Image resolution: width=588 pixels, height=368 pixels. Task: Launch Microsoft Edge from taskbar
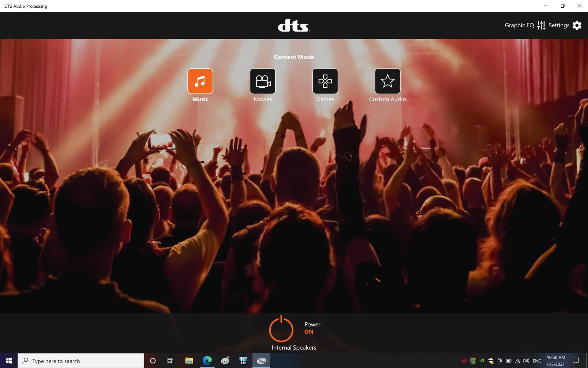coord(207,361)
